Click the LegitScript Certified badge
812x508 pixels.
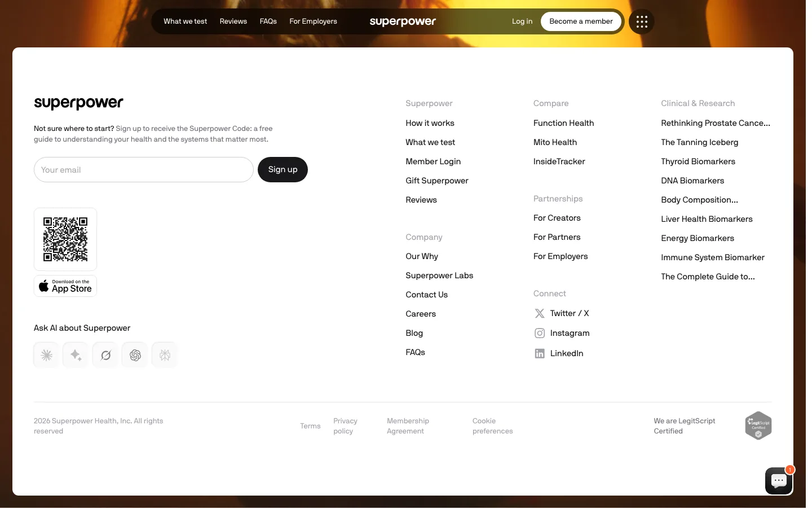click(x=758, y=426)
